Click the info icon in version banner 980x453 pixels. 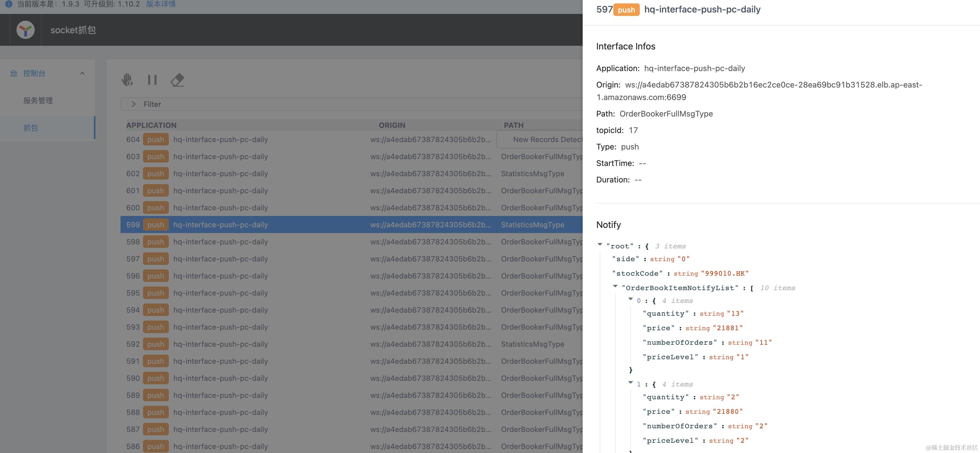pyautogui.click(x=8, y=4)
